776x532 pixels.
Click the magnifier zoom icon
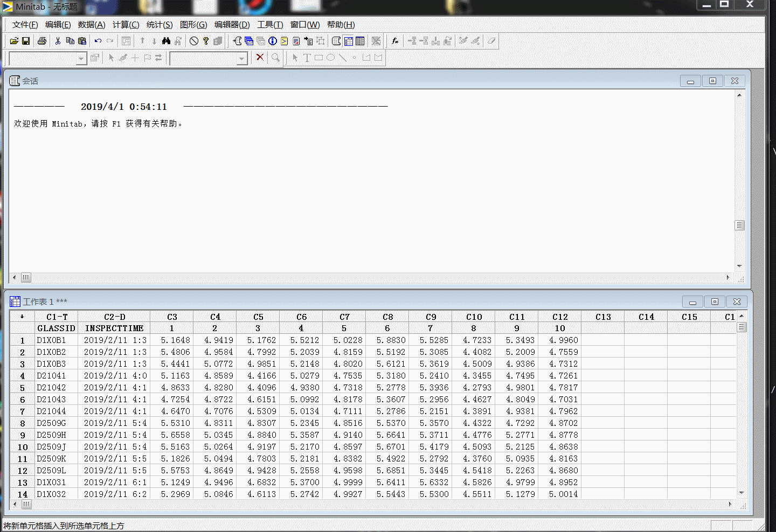coord(275,58)
